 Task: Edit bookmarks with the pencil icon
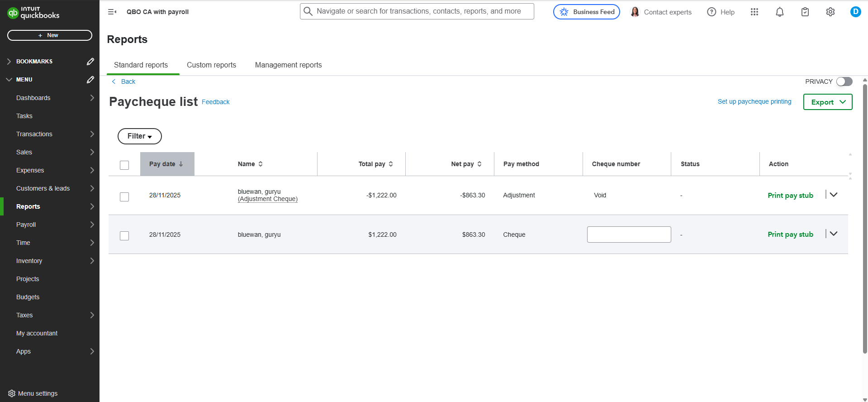tap(90, 62)
